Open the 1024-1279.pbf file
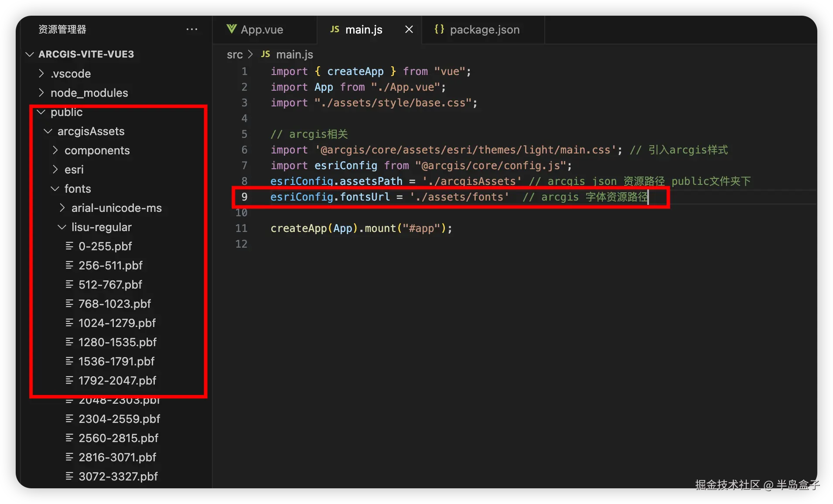 [117, 323]
